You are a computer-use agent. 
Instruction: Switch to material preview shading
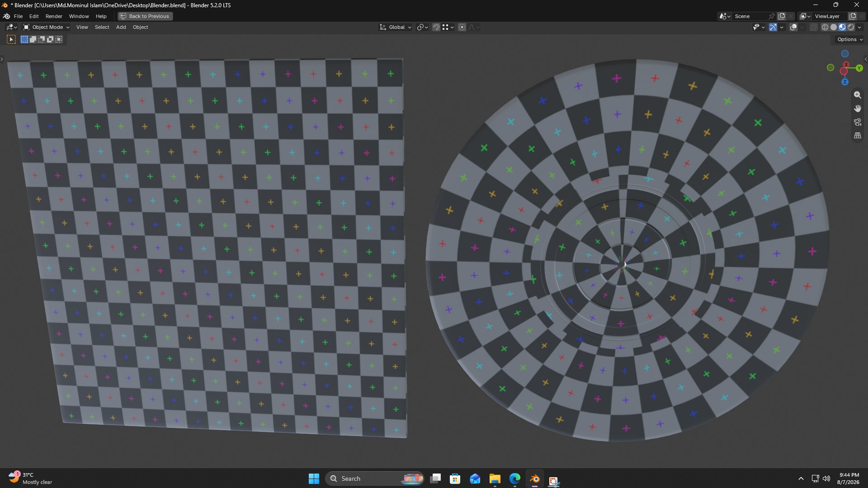[842, 28]
